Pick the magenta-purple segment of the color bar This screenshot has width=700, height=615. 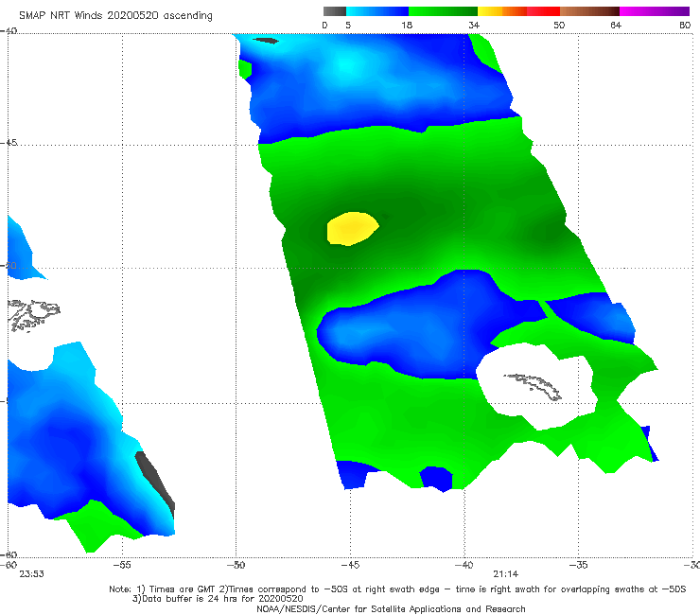pyautogui.click(x=655, y=11)
